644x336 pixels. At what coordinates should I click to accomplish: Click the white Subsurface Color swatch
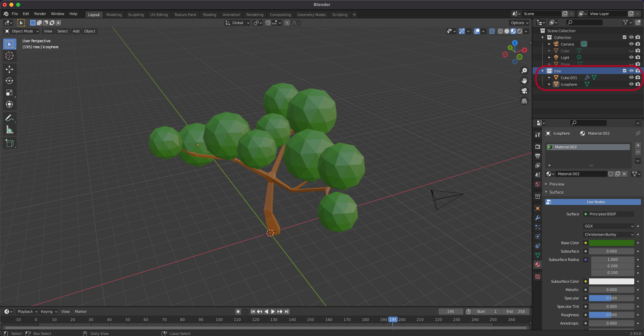[x=611, y=281]
